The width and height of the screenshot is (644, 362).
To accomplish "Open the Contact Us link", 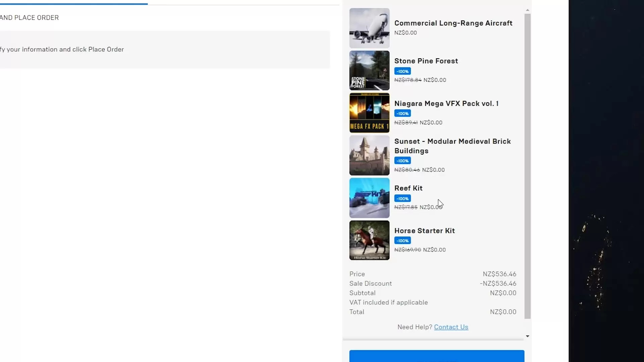I will [x=451, y=327].
